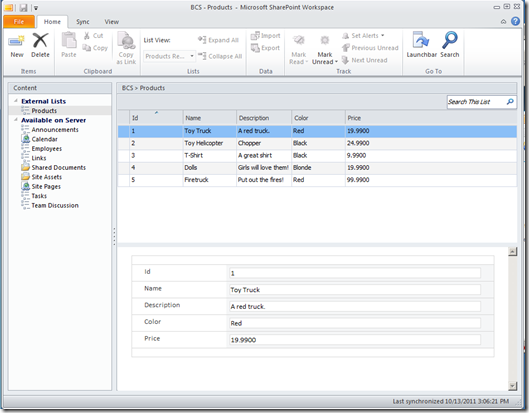Open the Announcements list
This screenshot has height=413, width=529.
click(55, 130)
